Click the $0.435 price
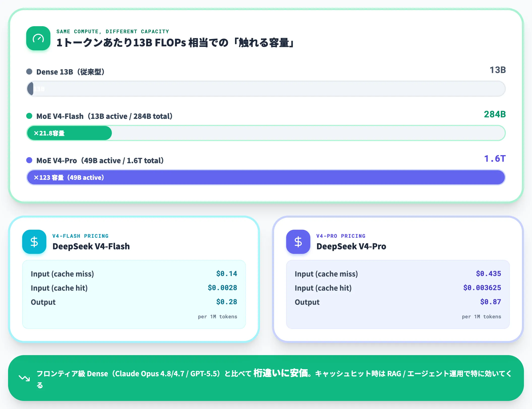The width and height of the screenshot is (532, 409). (488, 274)
